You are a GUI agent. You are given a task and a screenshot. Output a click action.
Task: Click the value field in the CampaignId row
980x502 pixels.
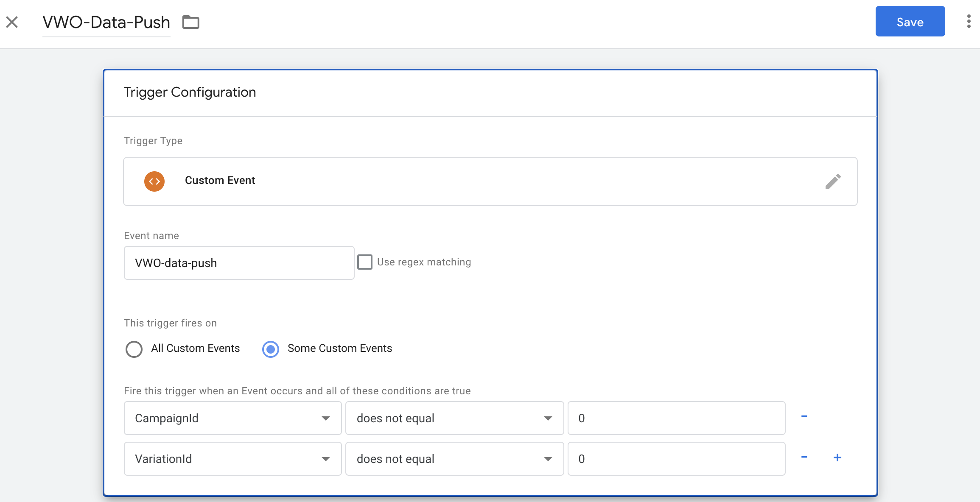click(677, 418)
